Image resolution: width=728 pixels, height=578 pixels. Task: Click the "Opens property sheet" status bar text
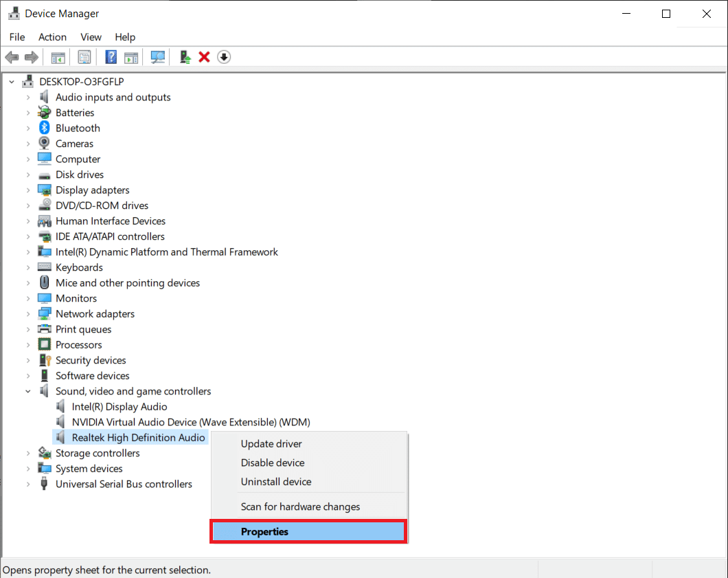(106, 570)
